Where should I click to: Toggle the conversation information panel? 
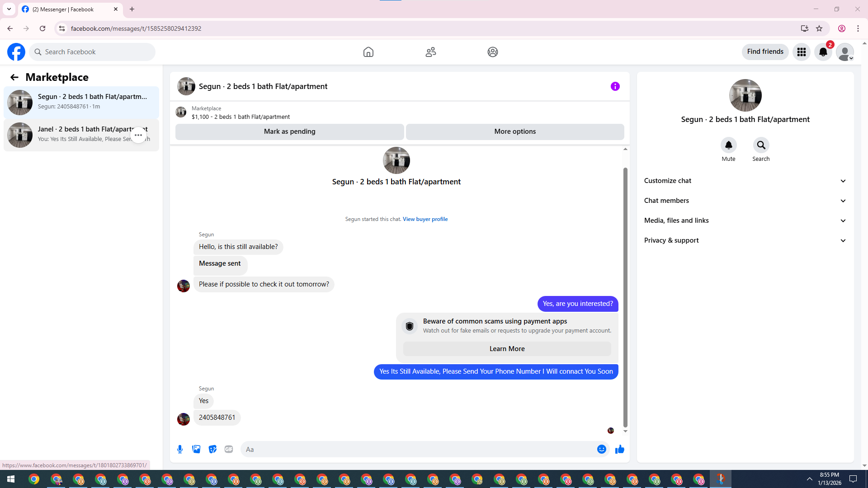(615, 86)
